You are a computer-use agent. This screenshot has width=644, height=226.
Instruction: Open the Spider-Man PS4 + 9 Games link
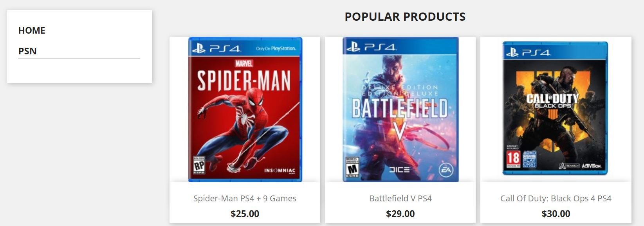click(x=245, y=199)
